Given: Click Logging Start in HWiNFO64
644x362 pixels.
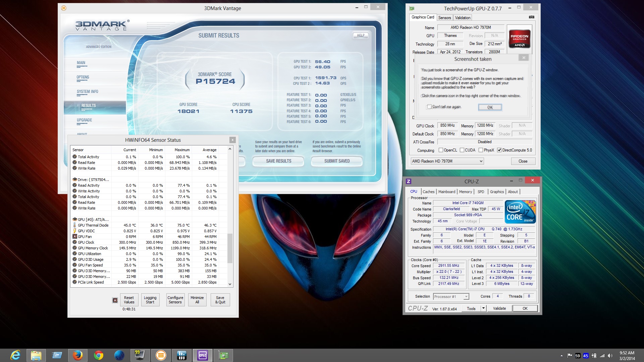Looking at the screenshot, I should tap(150, 300).
